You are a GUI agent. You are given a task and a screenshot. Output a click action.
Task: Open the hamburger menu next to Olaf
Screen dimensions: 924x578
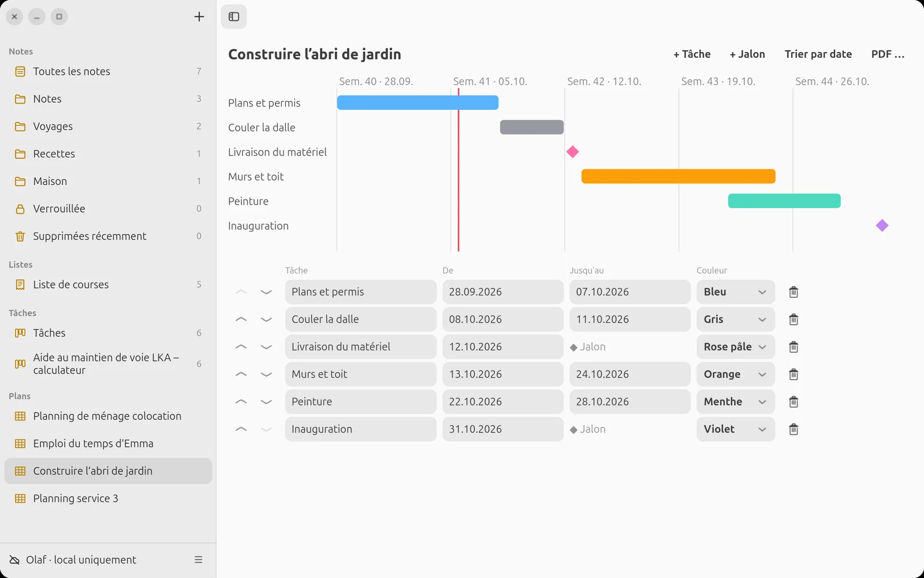click(199, 560)
